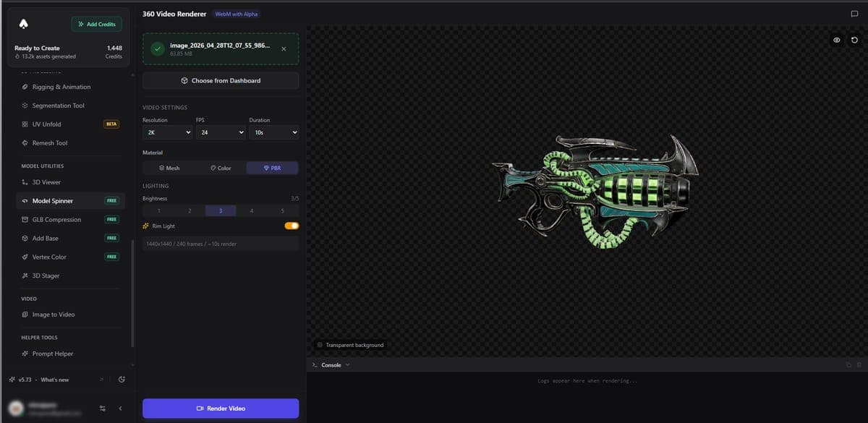The width and height of the screenshot is (868, 423).
Task: Collapse the Console panel chevron
Action: click(x=347, y=365)
